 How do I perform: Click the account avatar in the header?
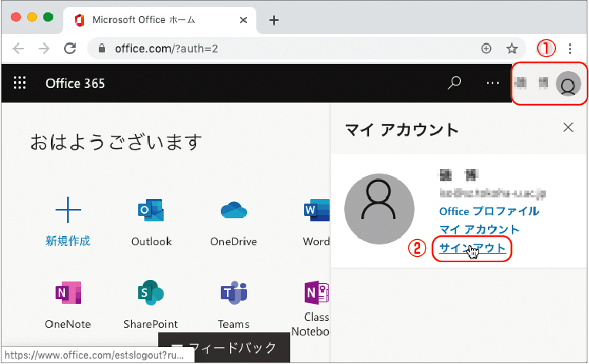(567, 84)
